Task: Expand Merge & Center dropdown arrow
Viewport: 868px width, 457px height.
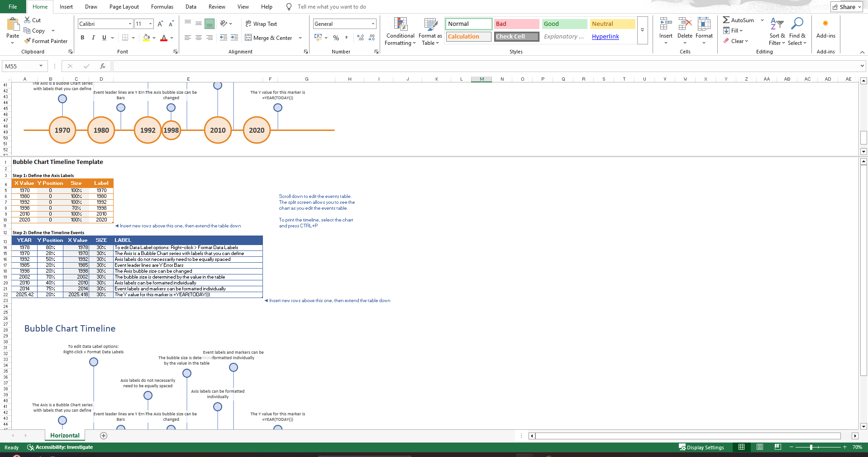Action: point(300,38)
